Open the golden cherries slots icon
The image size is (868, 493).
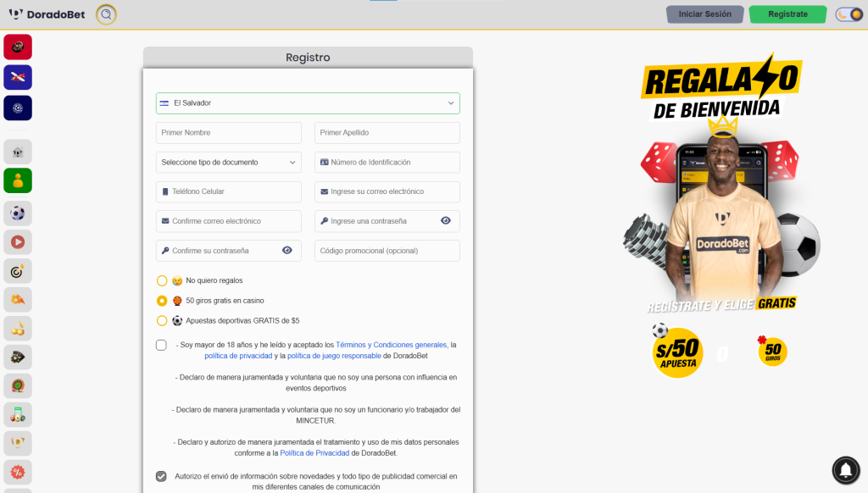[18, 328]
